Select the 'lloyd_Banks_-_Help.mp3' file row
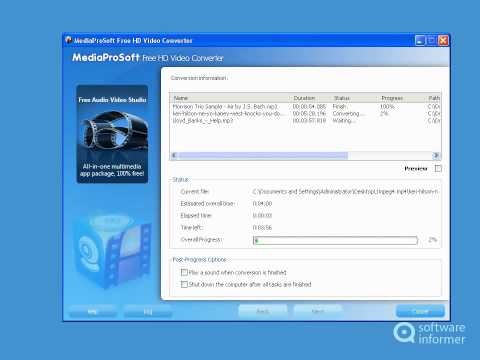 [x=305, y=121]
